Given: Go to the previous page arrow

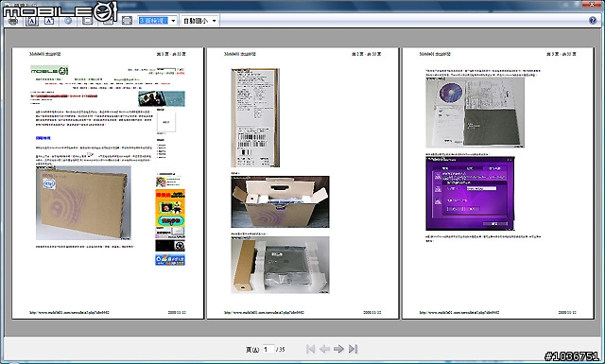Looking at the screenshot, I should (x=324, y=349).
